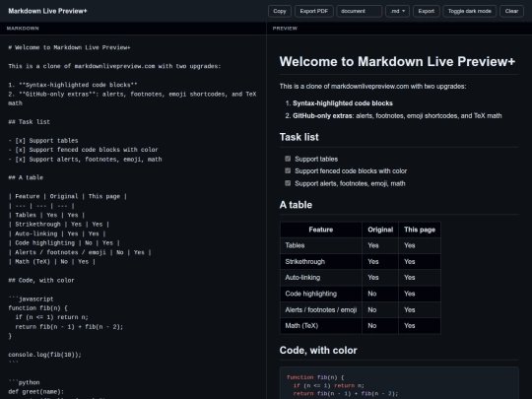Toggle the Support tables checkbox
The image size is (532, 399).
point(288,159)
